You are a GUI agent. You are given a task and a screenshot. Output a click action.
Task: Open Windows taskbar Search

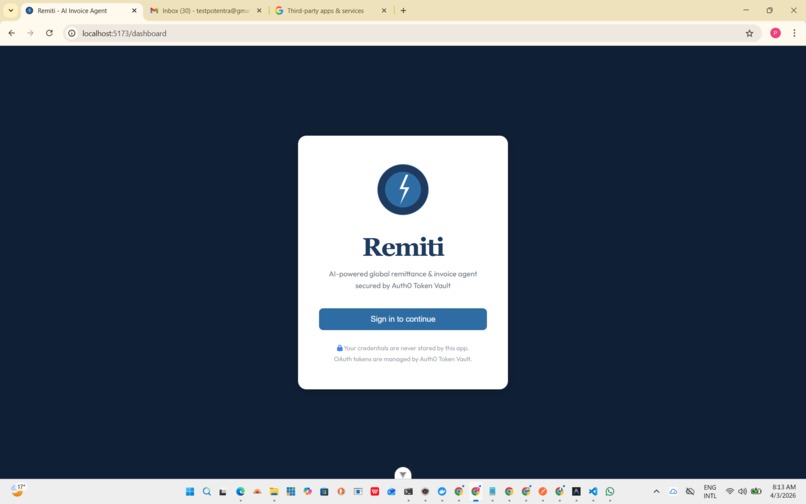click(207, 492)
